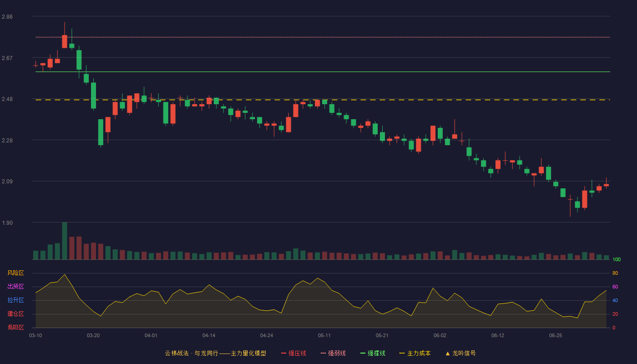Click the pink dotted 强弱线 line on the chart
The width and height of the screenshot is (637, 364).
pos(323,37)
